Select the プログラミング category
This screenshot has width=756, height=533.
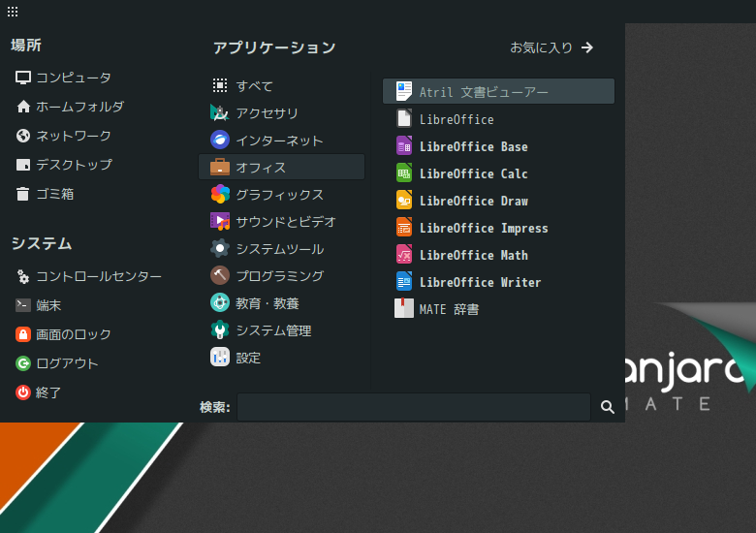(282, 275)
